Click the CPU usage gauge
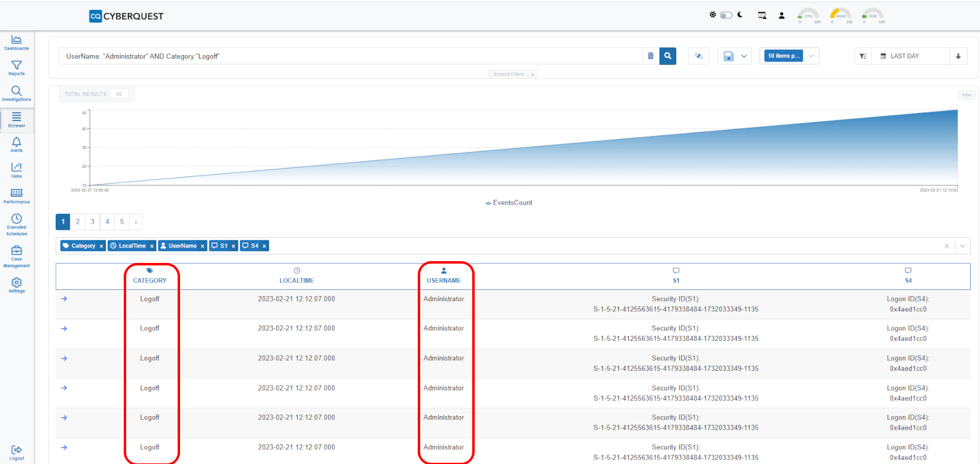This screenshot has height=464, width=980. [x=809, y=15]
